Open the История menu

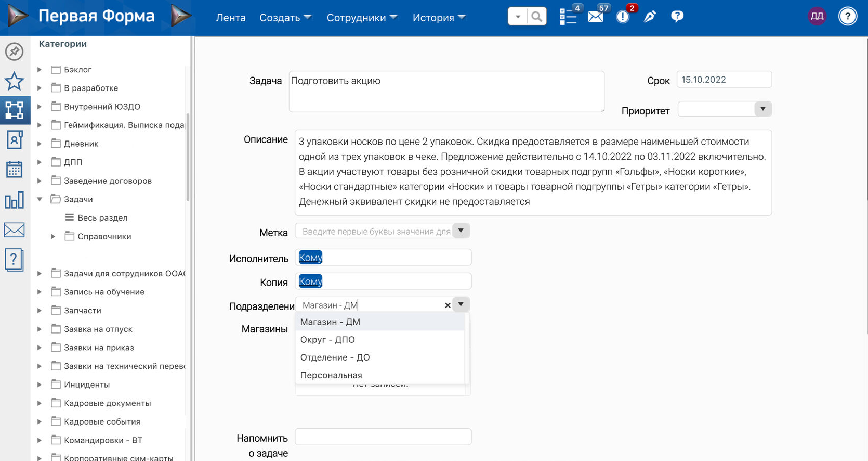click(x=439, y=18)
